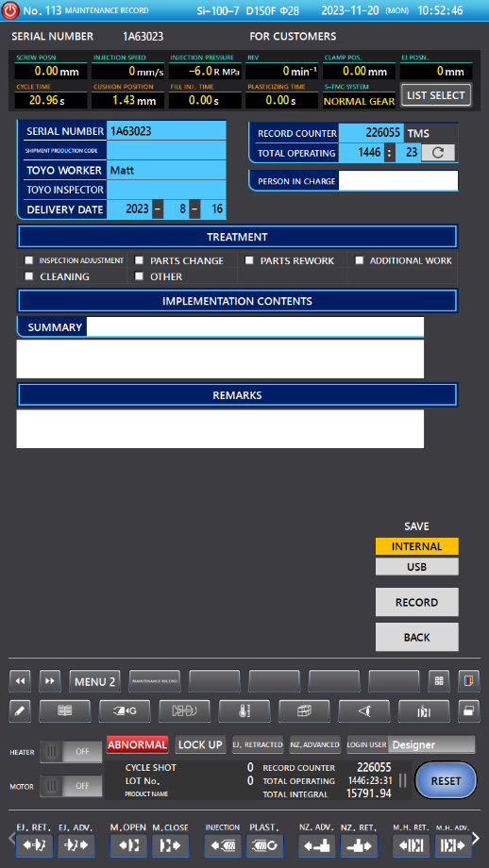Click the refresh icon beside total operating
The image size is (489, 868).
pos(438,153)
